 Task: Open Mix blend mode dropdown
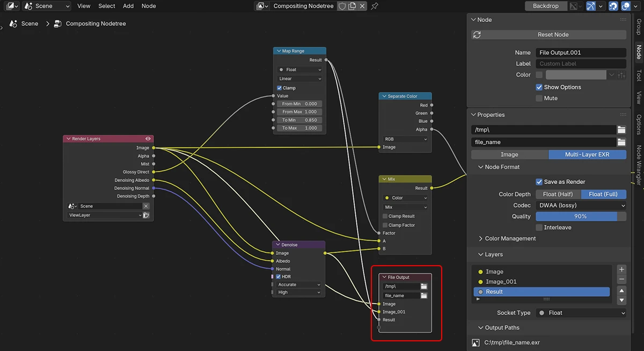406,207
